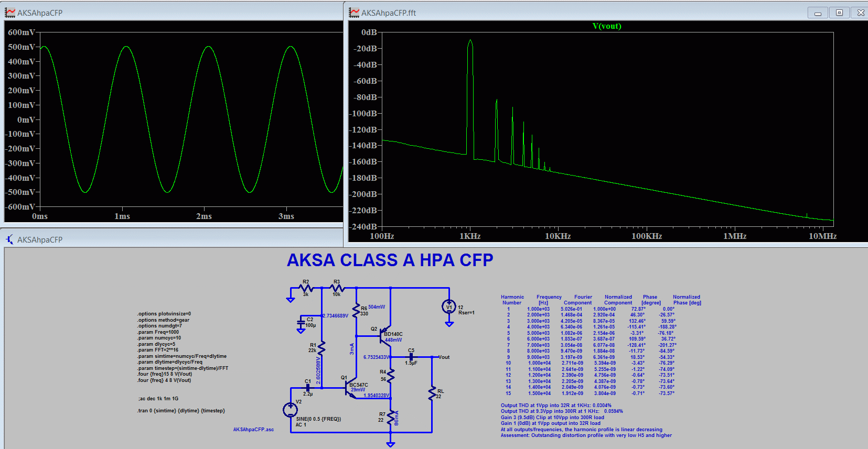Click the Output THD at 1Vpp into 32R line
868x449 pixels.
pyautogui.click(x=556, y=406)
